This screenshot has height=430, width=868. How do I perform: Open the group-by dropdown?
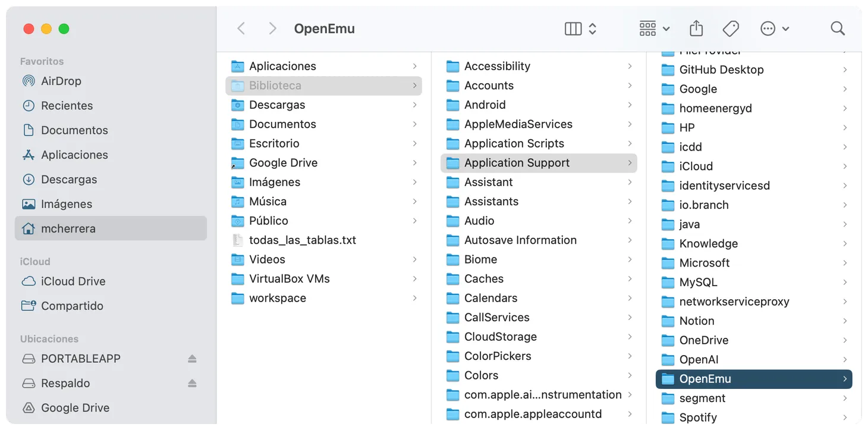[654, 29]
